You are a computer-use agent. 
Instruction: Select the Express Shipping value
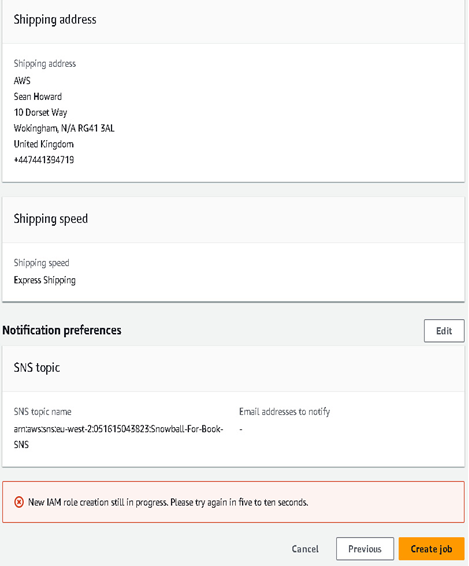(x=45, y=280)
